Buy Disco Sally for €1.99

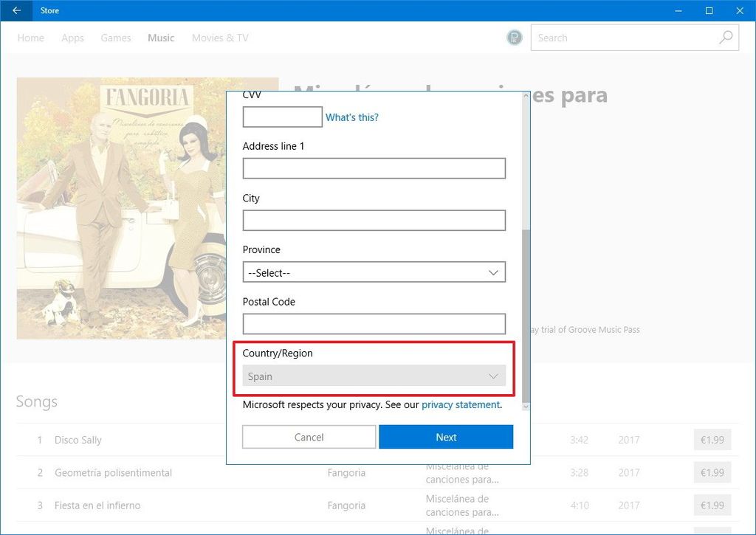tap(711, 439)
